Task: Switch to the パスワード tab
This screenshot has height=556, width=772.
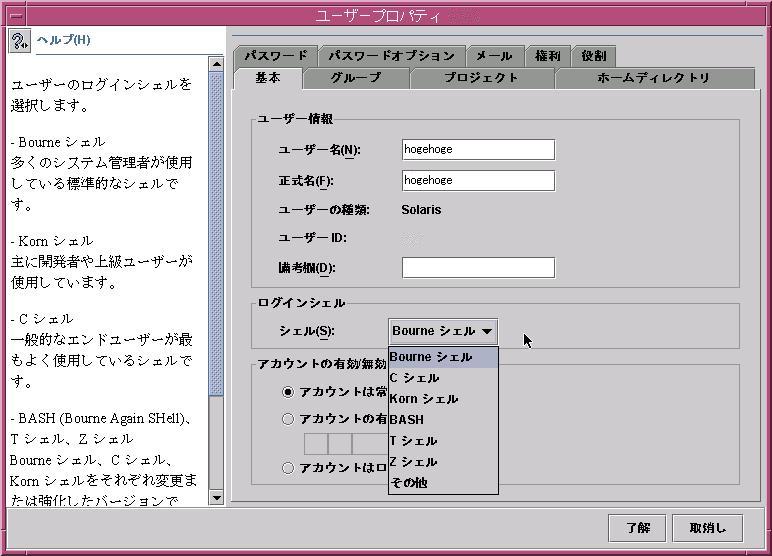Action: [x=275, y=56]
